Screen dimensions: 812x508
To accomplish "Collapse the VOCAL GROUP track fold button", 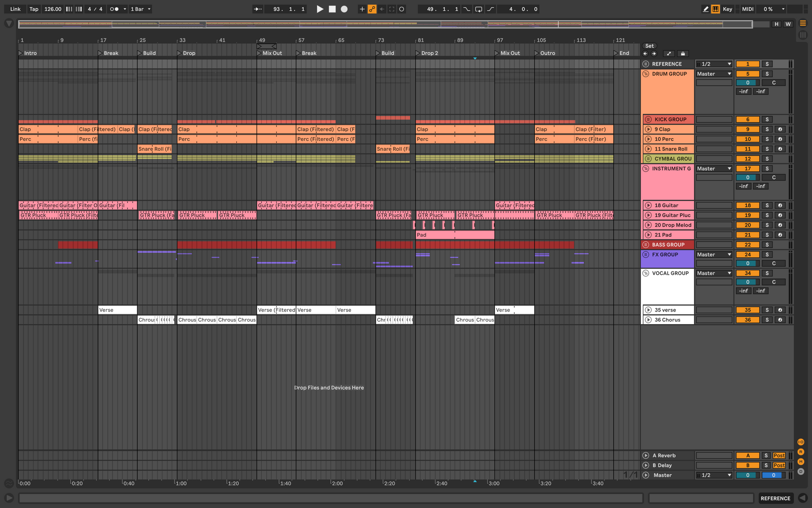I will [646, 273].
